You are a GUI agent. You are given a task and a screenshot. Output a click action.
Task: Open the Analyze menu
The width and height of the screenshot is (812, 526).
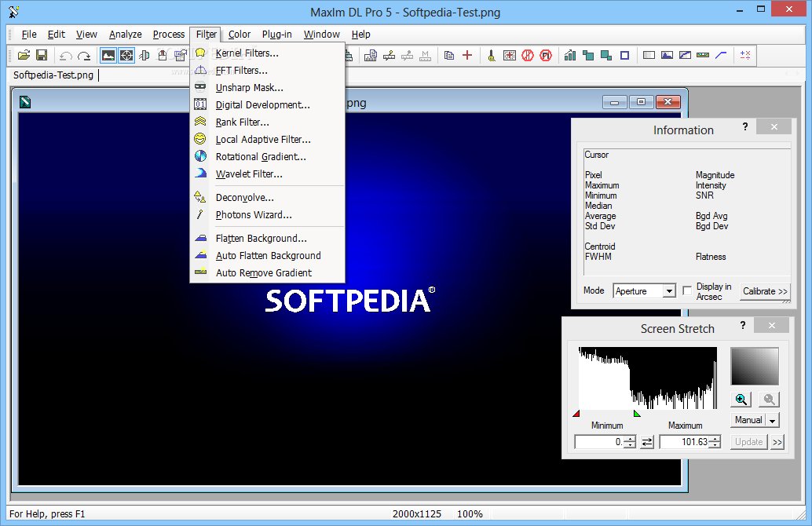point(126,35)
